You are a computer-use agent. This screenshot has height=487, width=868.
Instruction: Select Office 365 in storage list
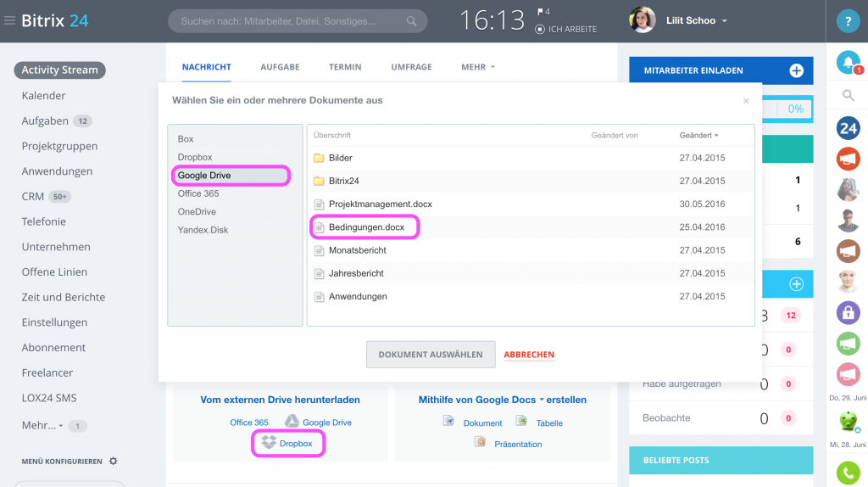pos(198,194)
